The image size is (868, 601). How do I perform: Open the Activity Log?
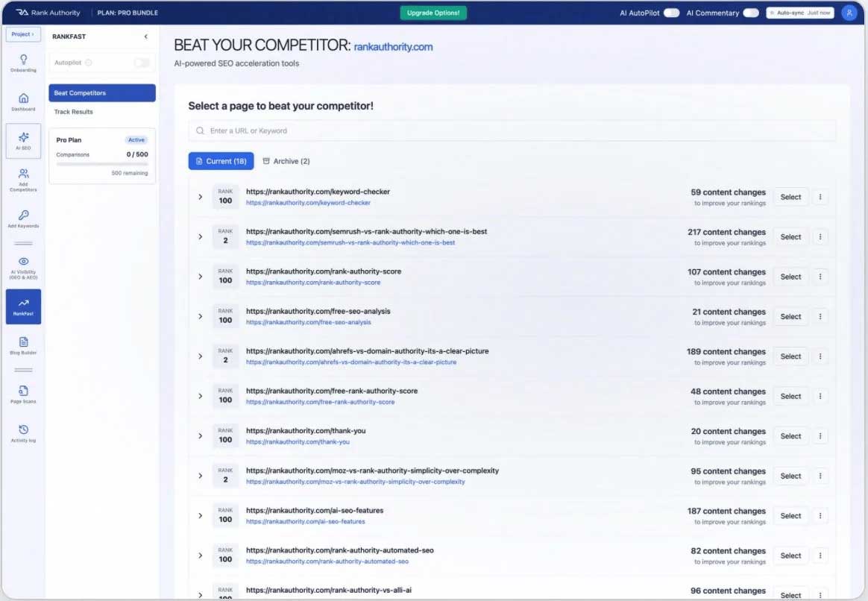tap(23, 429)
